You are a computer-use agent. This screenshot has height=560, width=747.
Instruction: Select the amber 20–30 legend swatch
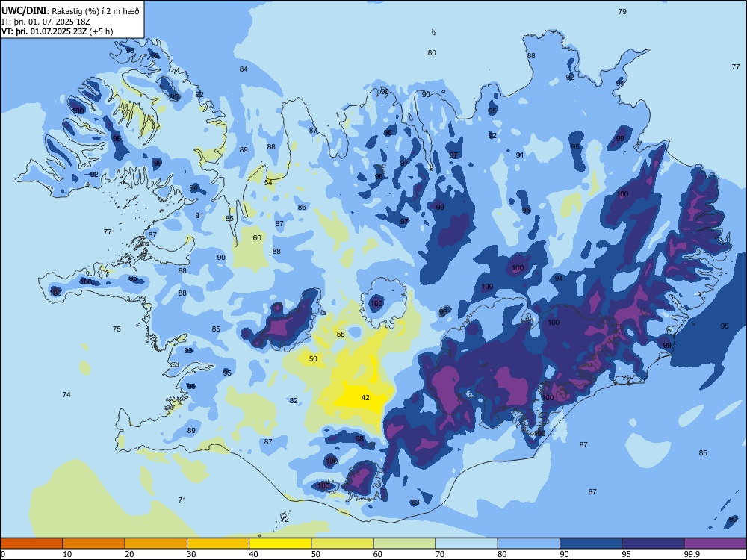coord(156,544)
